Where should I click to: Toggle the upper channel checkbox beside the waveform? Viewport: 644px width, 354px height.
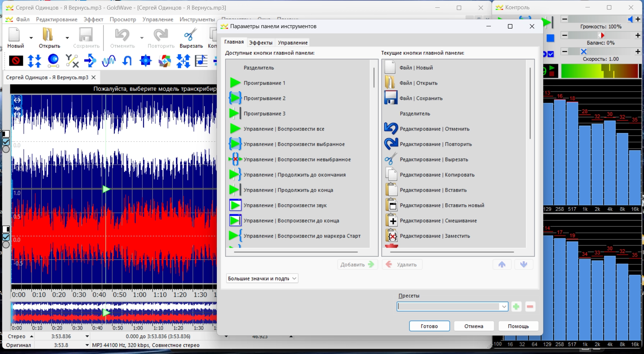point(6,142)
